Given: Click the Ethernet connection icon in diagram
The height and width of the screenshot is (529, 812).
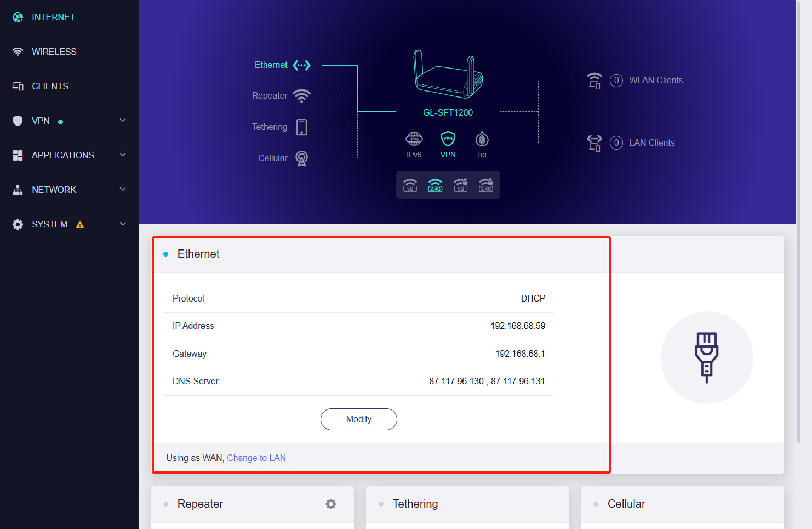Looking at the screenshot, I should [301, 65].
